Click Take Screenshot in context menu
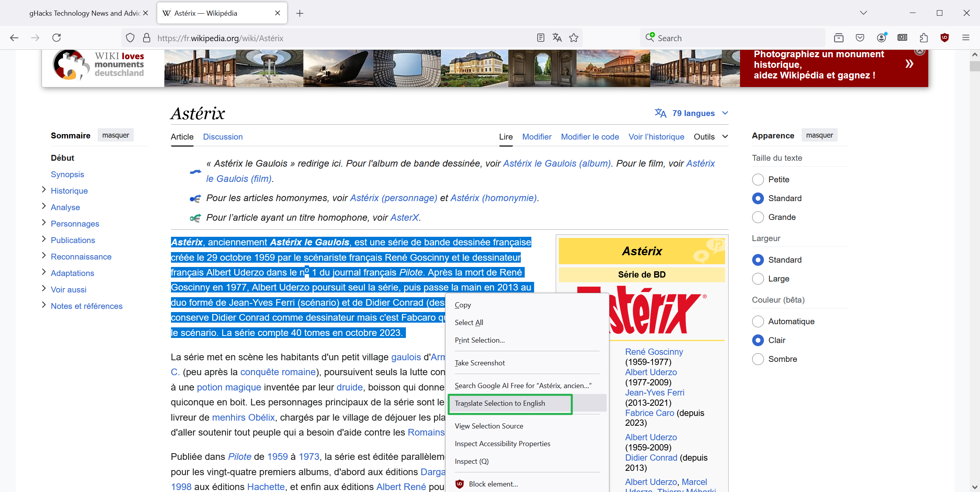 click(x=527, y=363)
